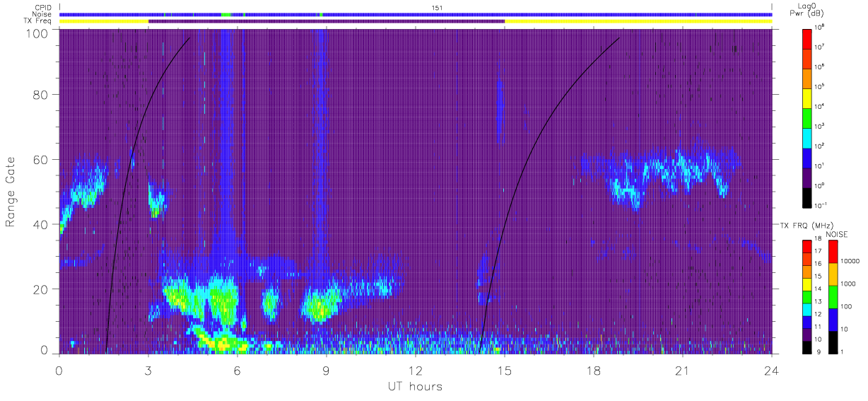This screenshot has width=868, height=401.
Task: Click the 60 tick label on the Range Gate axis
Action: [x=40, y=159]
